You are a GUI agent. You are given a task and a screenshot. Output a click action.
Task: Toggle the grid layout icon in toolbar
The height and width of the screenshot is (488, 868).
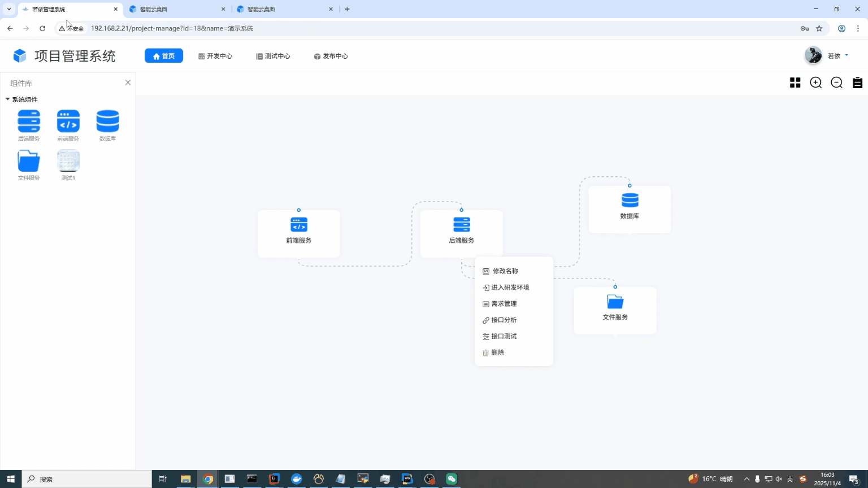pos(795,83)
